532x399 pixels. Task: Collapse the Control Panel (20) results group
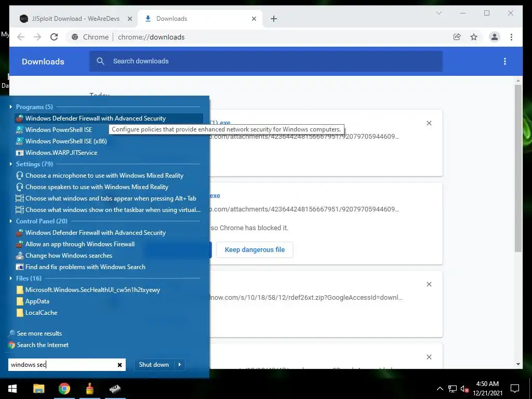pos(11,221)
